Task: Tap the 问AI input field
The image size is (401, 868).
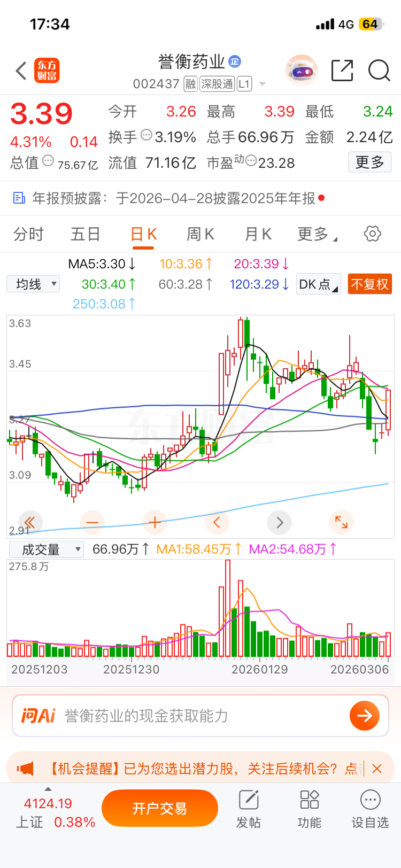Action: (x=200, y=716)
